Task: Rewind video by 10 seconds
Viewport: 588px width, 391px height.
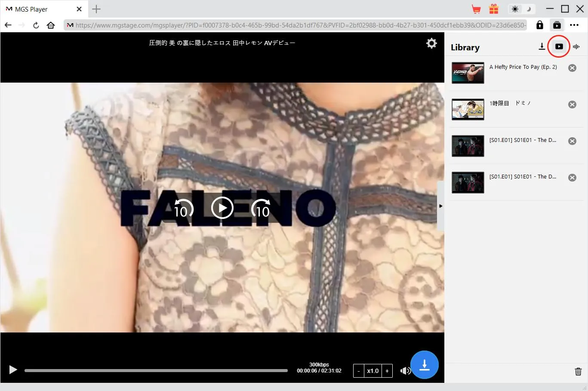Action: point(184,209)
